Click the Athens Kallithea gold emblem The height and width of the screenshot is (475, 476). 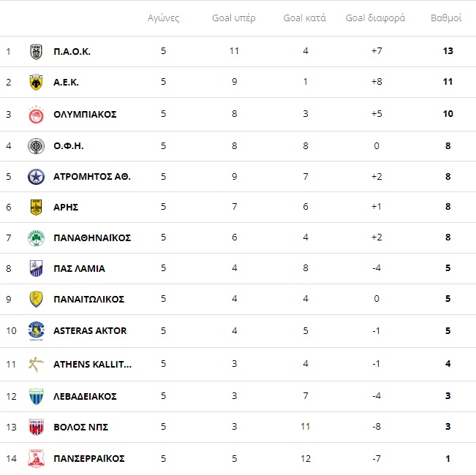(36, 364)
